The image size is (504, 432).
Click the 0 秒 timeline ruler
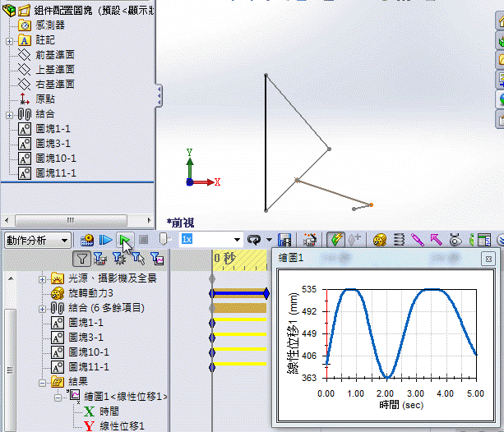tap(239, 260)
